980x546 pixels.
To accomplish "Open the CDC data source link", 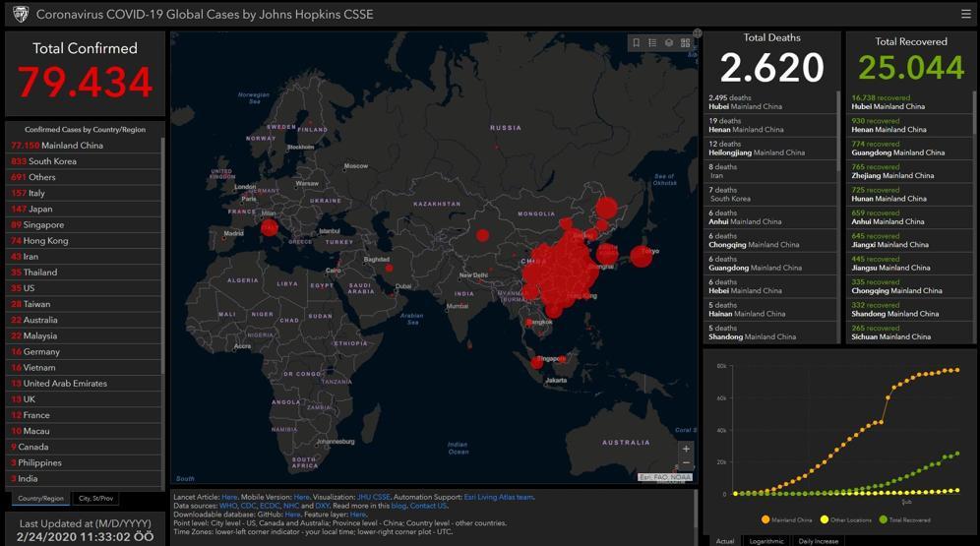I will [x=248, y=506].
